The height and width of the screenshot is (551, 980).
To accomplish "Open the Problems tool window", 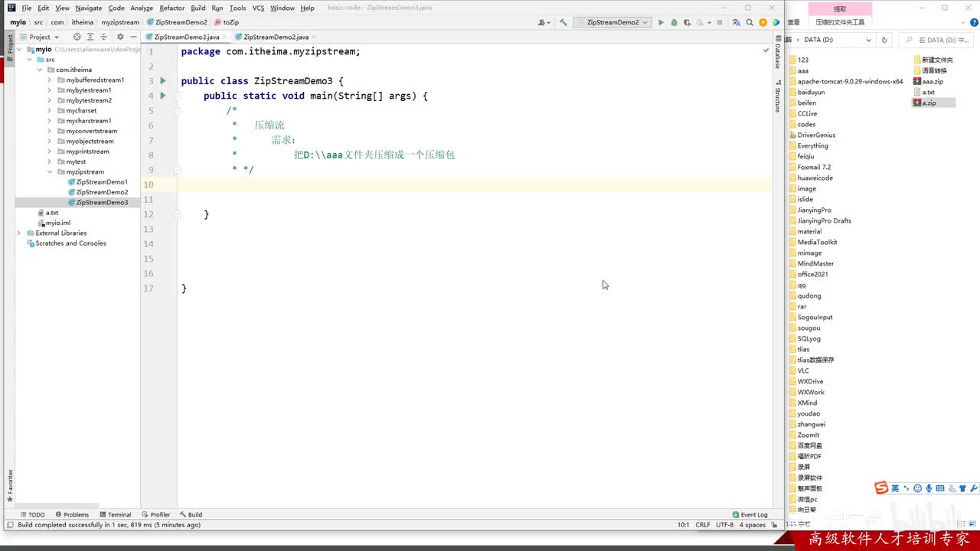I will (x=71, y=514).
